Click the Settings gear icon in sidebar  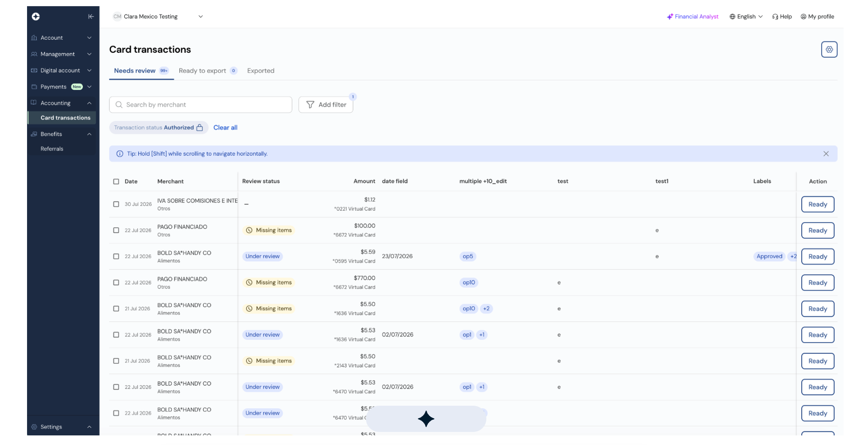[x=34, y=427]
